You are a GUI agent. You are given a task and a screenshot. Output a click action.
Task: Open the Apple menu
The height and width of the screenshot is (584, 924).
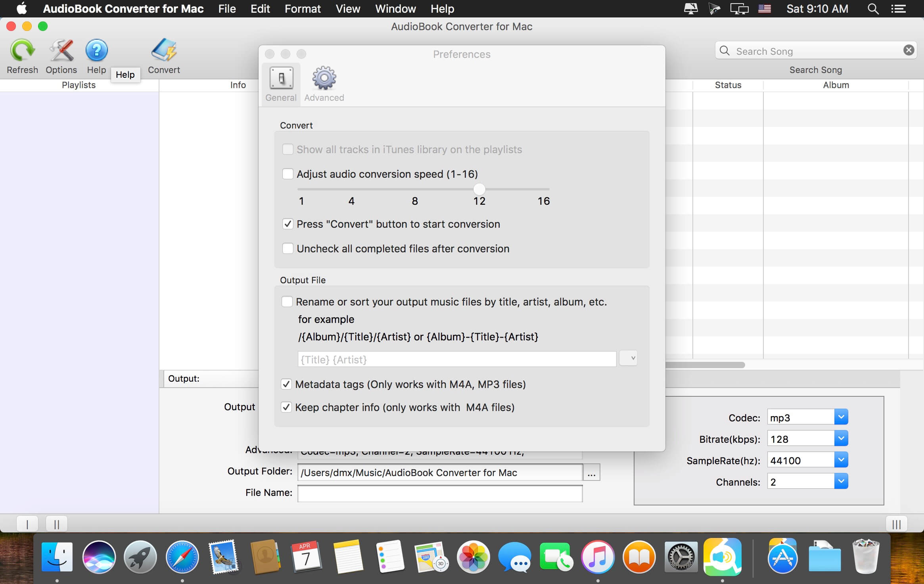(x=21, y=8)
